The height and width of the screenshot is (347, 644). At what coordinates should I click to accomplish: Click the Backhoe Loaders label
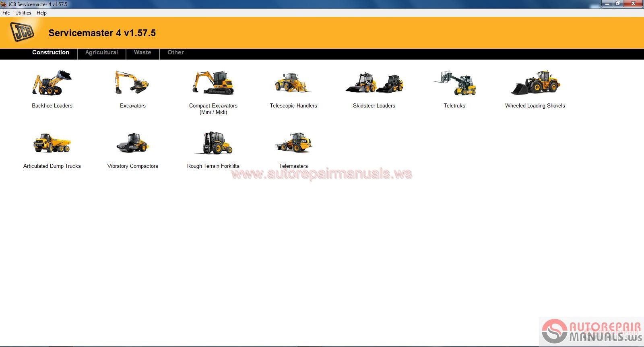click(x=52, y=105)
